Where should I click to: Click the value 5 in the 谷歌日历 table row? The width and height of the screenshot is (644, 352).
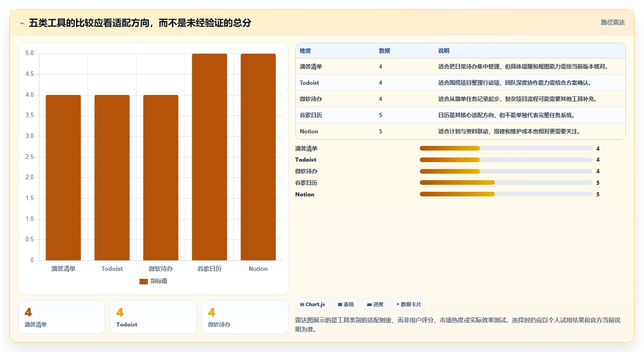(381, 115)
